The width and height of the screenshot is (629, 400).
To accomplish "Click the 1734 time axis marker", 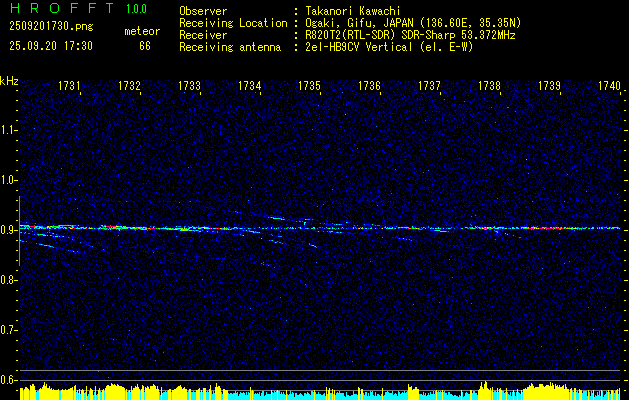I will (250, 85).
